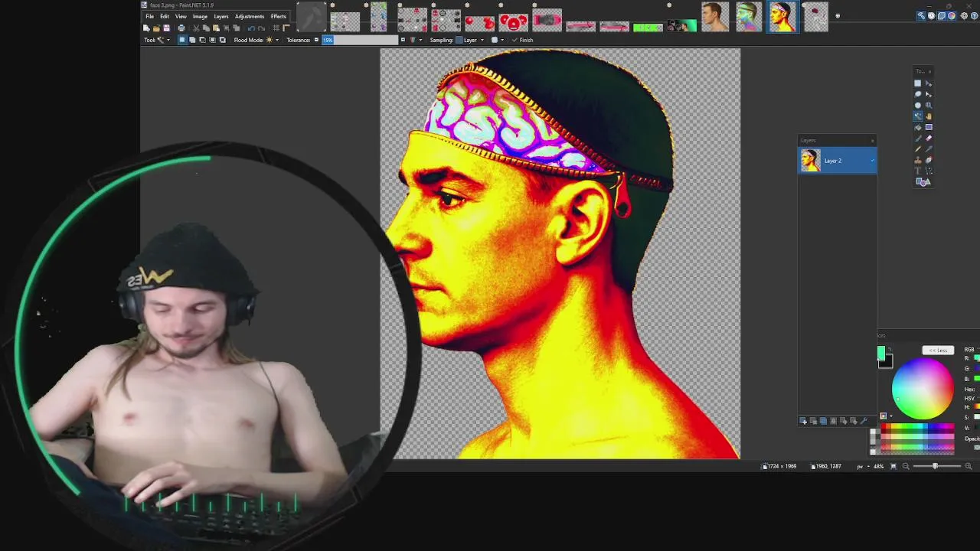The width and height of the screenshot is (980, 551).
Task: Choose Subtract (exclude) selection mode
Action: (202, 40)
